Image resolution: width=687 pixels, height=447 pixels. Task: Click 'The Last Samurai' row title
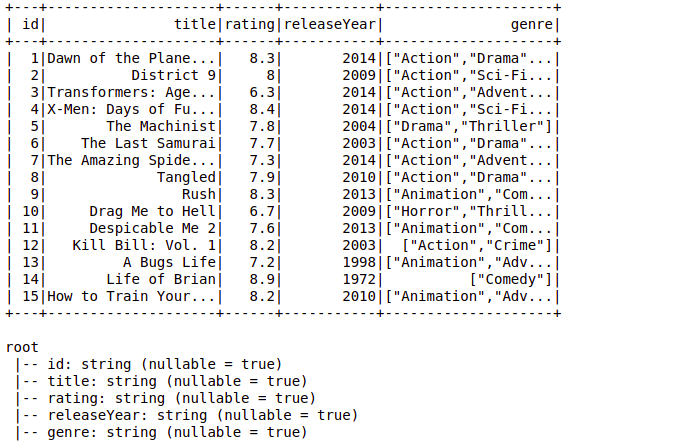(149, 143)
